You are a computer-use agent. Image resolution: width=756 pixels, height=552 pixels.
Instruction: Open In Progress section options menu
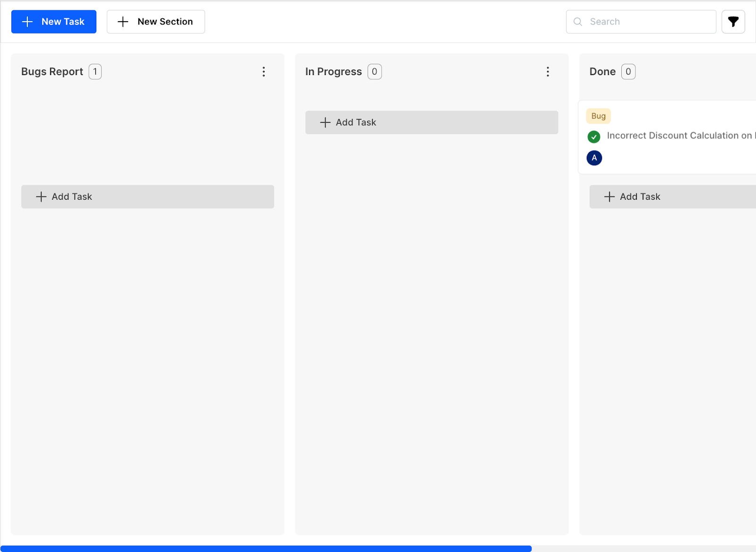(x=548, y=72)
